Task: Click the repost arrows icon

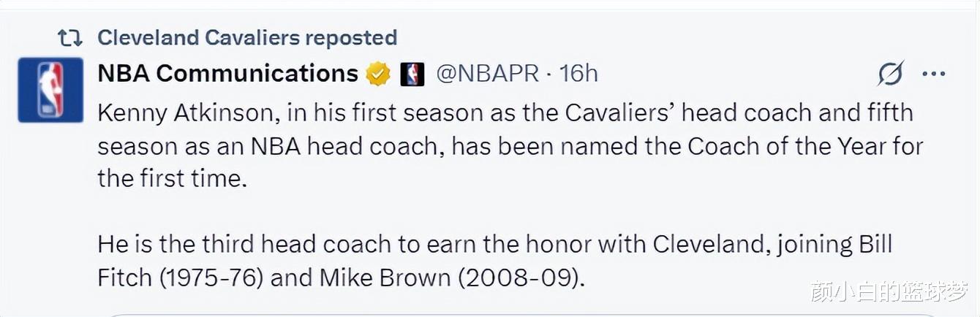Action: 70,38
